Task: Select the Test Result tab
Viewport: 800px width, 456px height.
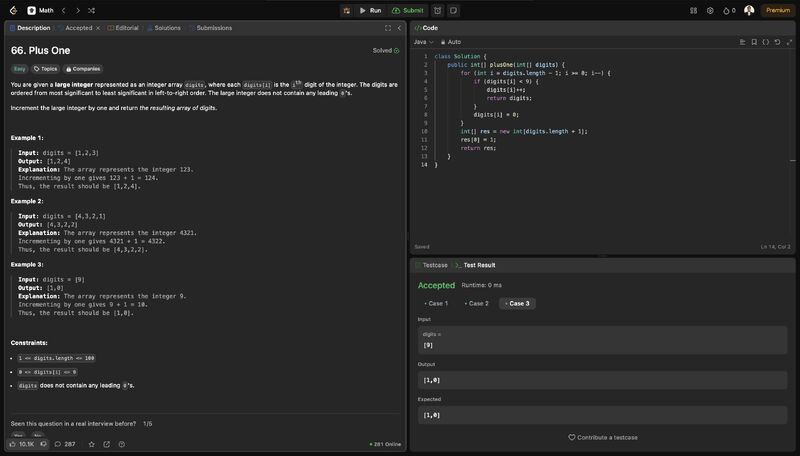Action: pos(475,265)
